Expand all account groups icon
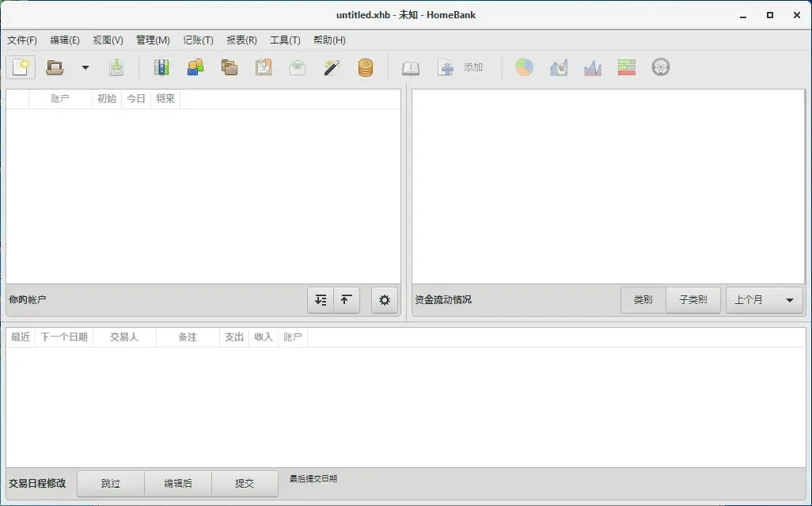The image size is (812, 506). click(321, 300)
